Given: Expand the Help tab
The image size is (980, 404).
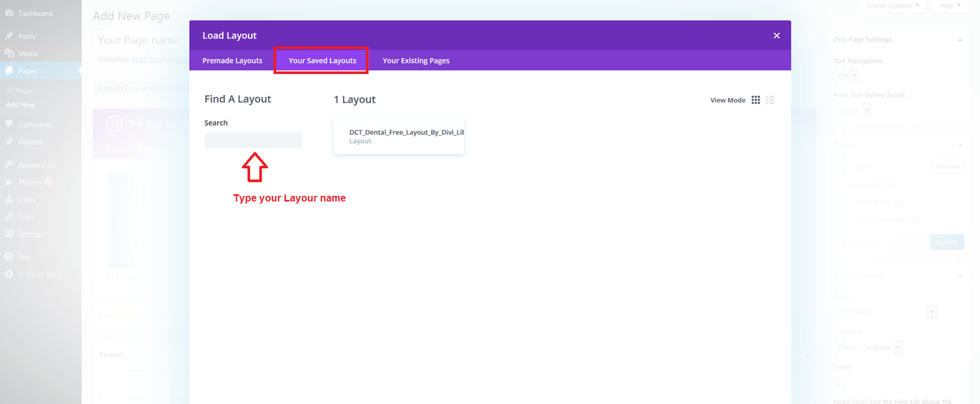Looking at the screenshot, I should (x=950, y=6).
